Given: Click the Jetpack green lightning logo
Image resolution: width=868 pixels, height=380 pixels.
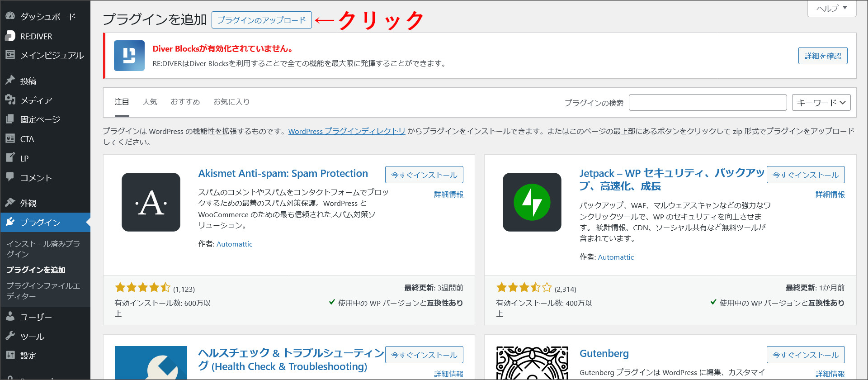Looking at the screenshot, I should tap(532, 202).
